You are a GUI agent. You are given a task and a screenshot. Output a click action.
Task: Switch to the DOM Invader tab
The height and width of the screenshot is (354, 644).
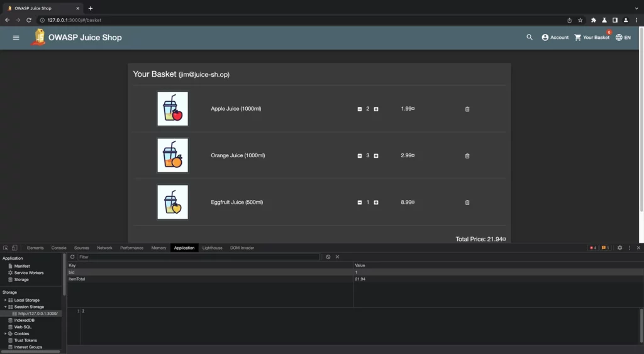tap(242, 248)
